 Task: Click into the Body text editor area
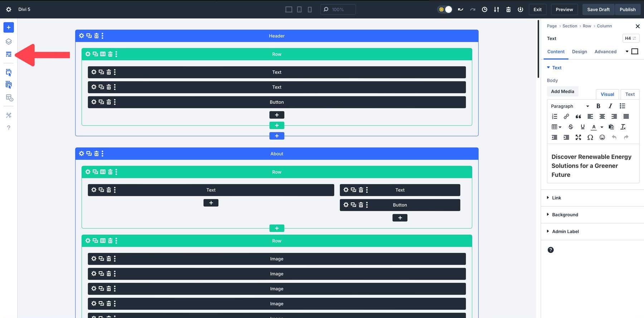[593, 164]
